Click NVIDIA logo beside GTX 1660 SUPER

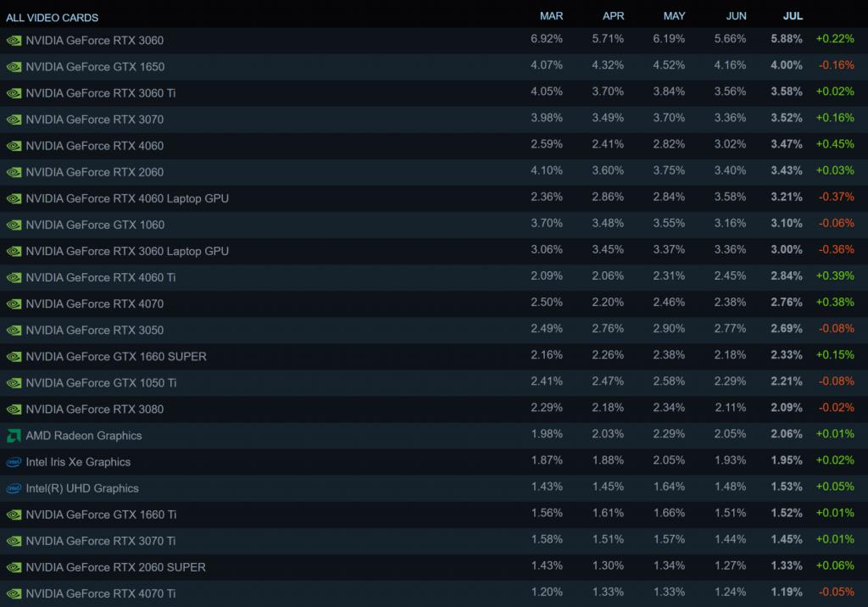tap(14, 357)
